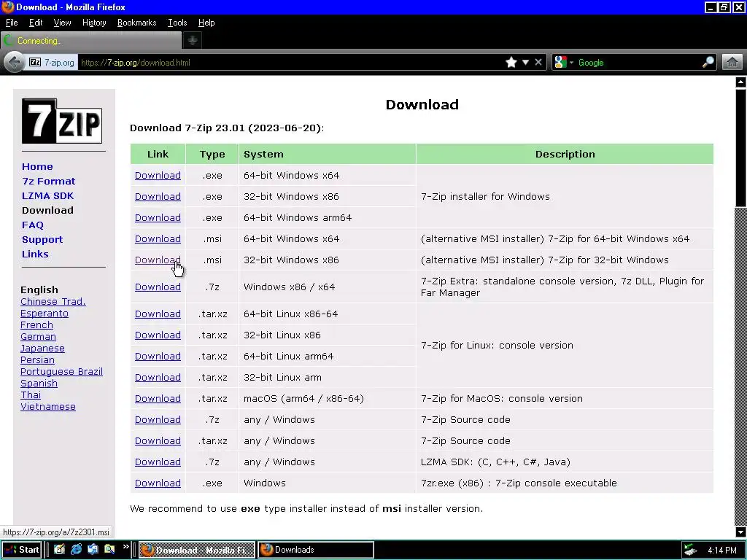Open the LZMA SDK page
The width and height of the screenshot is (747, 560).
click(x=47, y=195)
